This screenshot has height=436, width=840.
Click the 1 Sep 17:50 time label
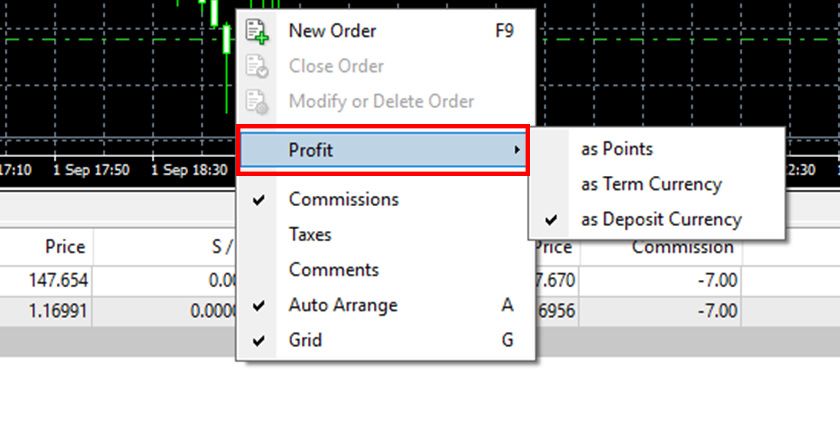[x=91, y=170]
